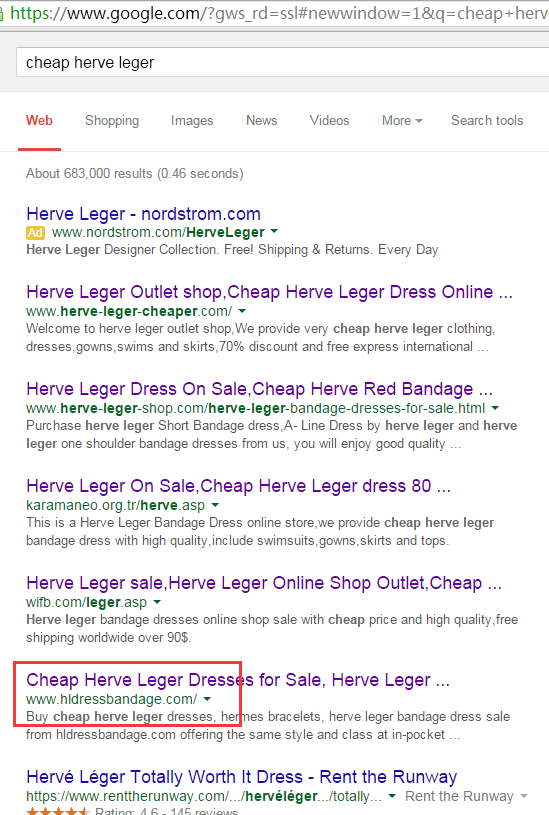Screen dimensions: 549x815
Task: Open dropdown arrow after renttherunway.com URL
Action: click(x=392, y=796)
